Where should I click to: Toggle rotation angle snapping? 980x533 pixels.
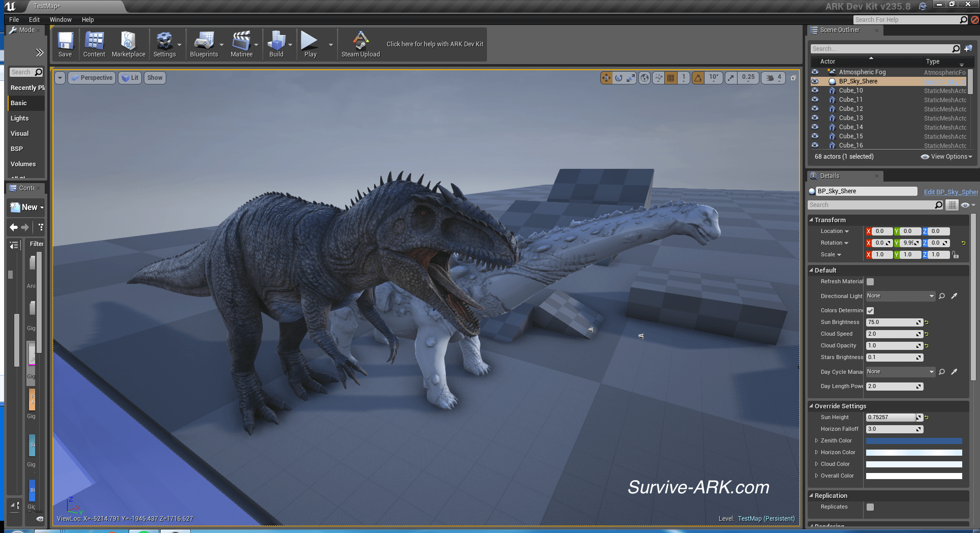click(698, 78)
